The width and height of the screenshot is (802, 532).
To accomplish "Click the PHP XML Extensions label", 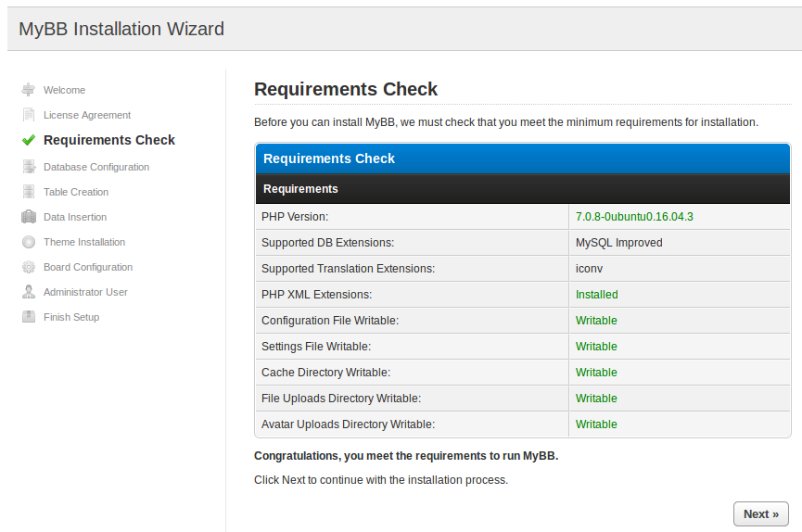I will tap(316, 295).
